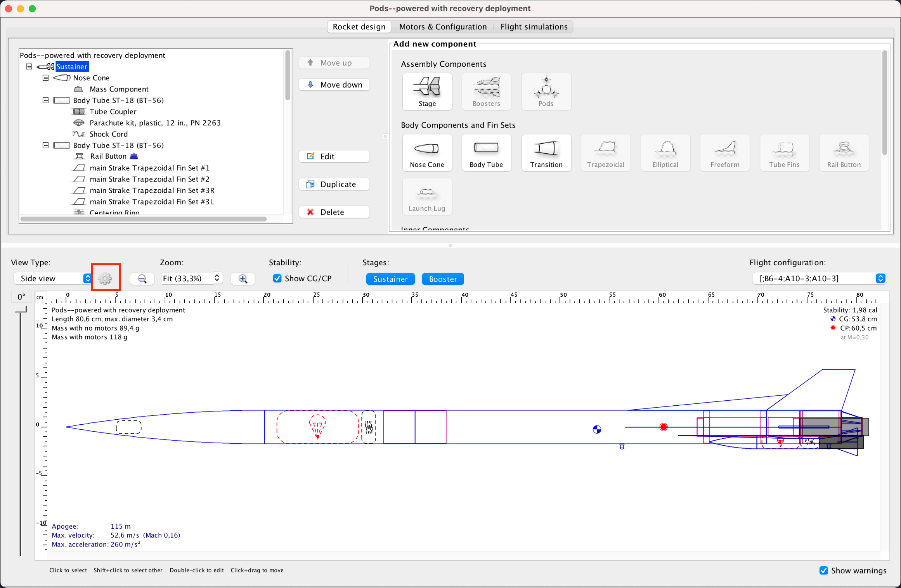The height and width of the screenshot is (588, 901).
Task: Toggle the Booster stage active state
Action: [442, 279]
